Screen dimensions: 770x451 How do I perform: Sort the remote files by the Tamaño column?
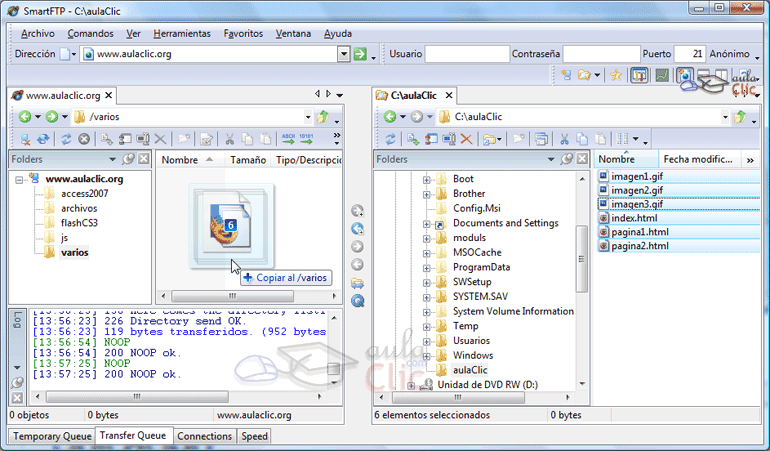coord(248,160)
